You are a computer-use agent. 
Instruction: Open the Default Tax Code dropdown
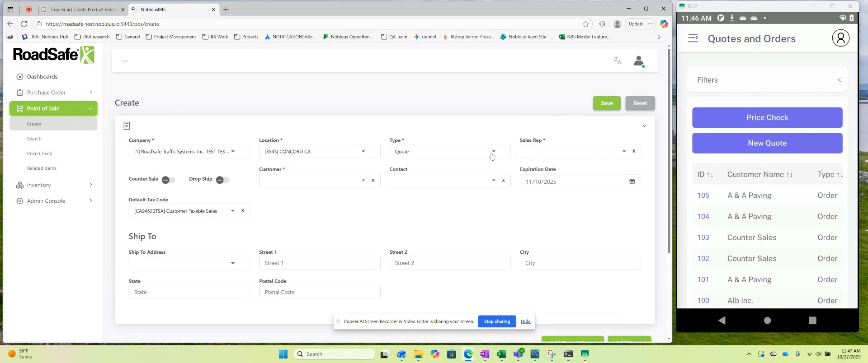tap(233, 210)
